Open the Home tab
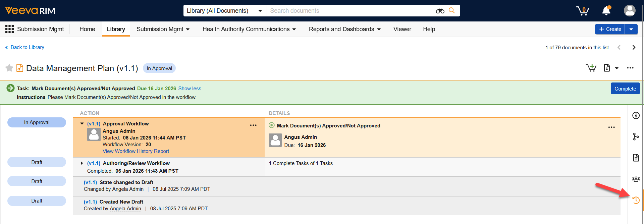The height and width of the screenshot is (224, 644). pos(87,29)
